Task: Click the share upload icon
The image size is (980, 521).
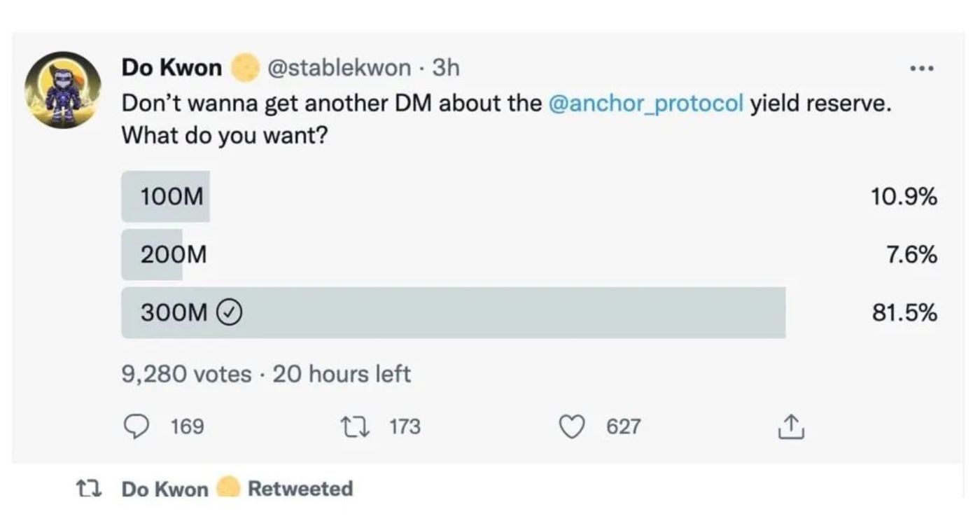Action: [792, 426]
